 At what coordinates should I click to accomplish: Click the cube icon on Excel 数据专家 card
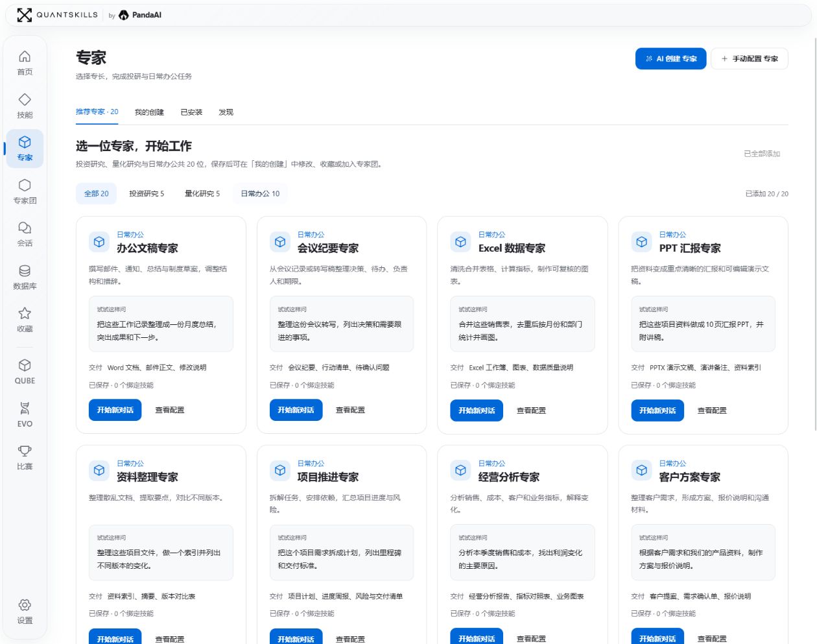pyautogui.click(x=460, y=242)
